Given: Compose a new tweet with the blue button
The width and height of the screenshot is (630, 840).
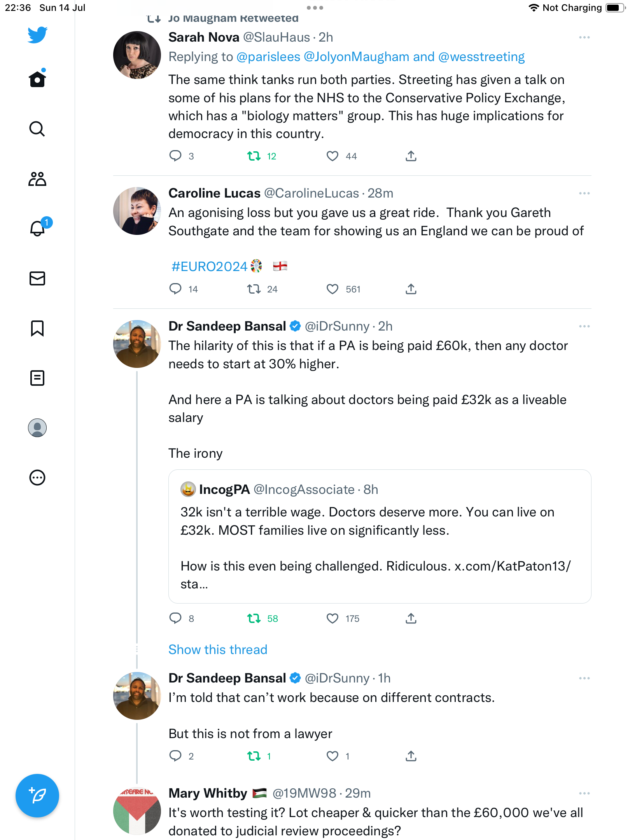Looking at the screenshot, I should 37,796.
